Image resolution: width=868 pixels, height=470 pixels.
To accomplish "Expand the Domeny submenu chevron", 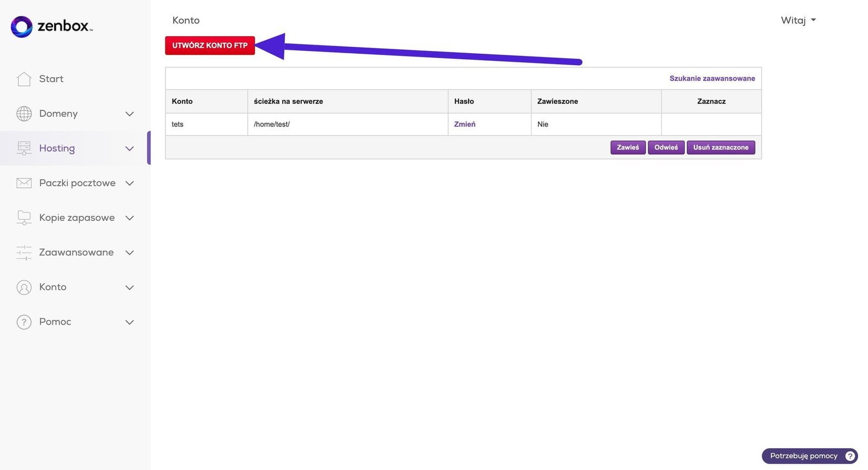I will coord(130,114).
